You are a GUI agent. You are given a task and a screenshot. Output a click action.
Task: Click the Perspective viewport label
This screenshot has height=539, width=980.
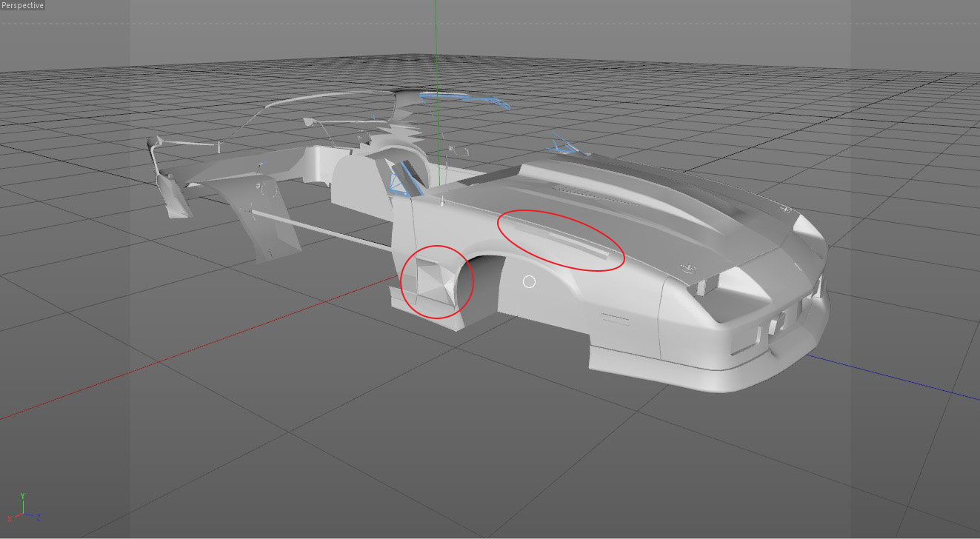coord(22,5)
